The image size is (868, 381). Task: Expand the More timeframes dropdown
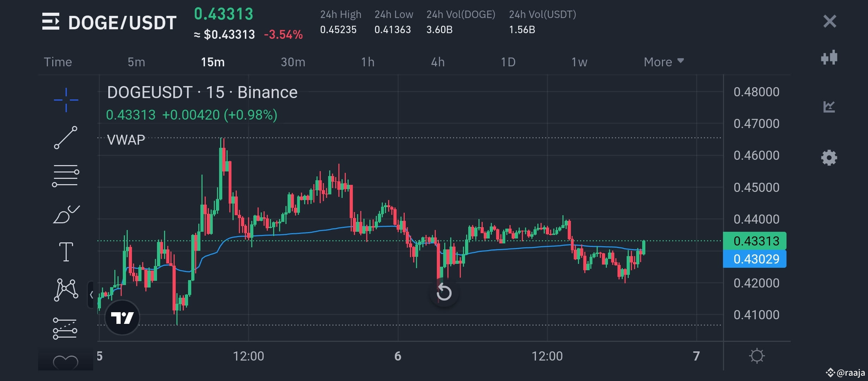(663, 62)
